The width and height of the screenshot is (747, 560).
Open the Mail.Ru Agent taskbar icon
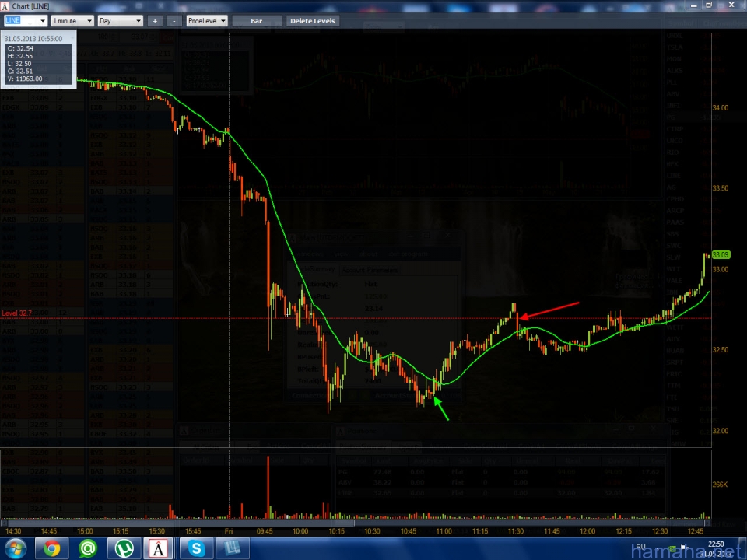[88, 548]
